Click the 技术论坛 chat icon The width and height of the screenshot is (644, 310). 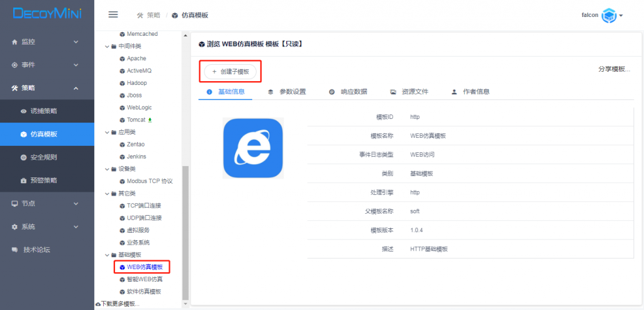[15, 250]
